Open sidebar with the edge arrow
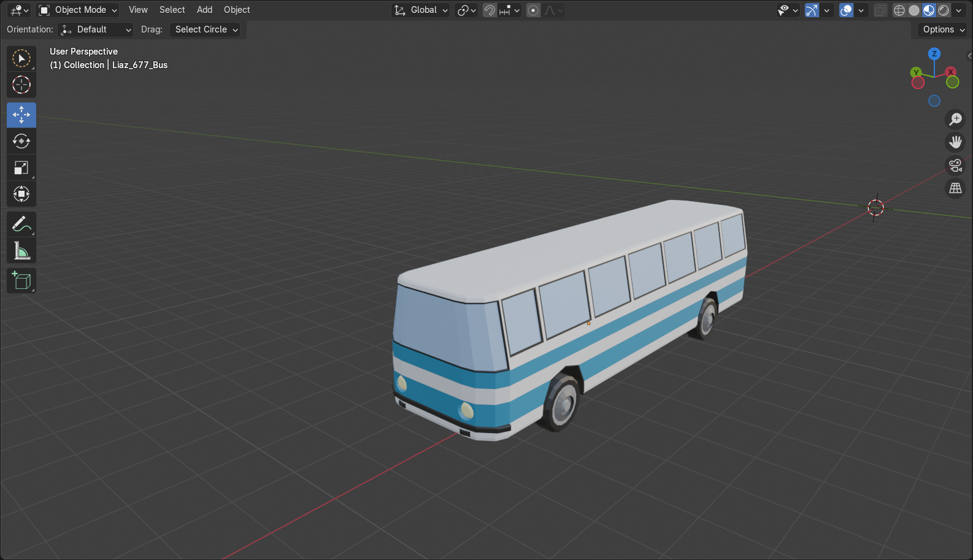 pos(969,56)
